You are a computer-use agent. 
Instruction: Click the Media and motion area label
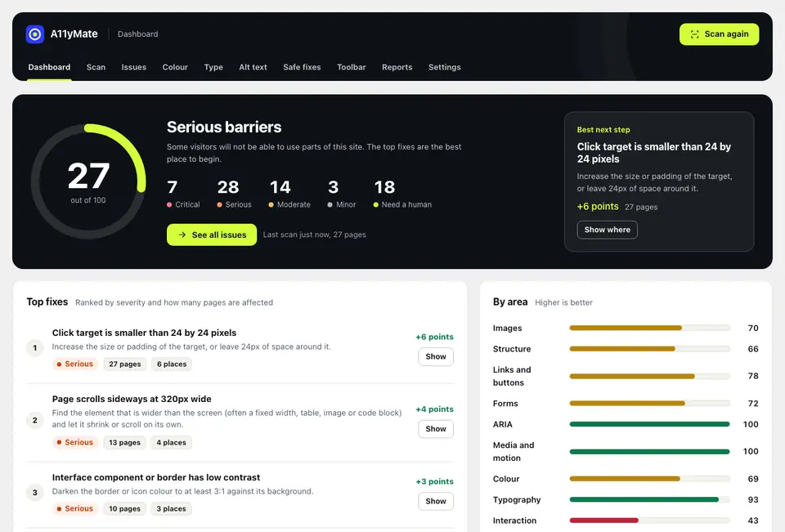(x=514, y=451)
